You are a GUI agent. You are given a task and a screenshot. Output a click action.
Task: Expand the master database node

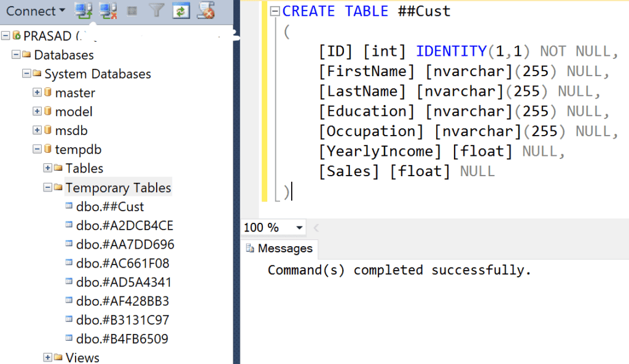(x=38, y=93)
